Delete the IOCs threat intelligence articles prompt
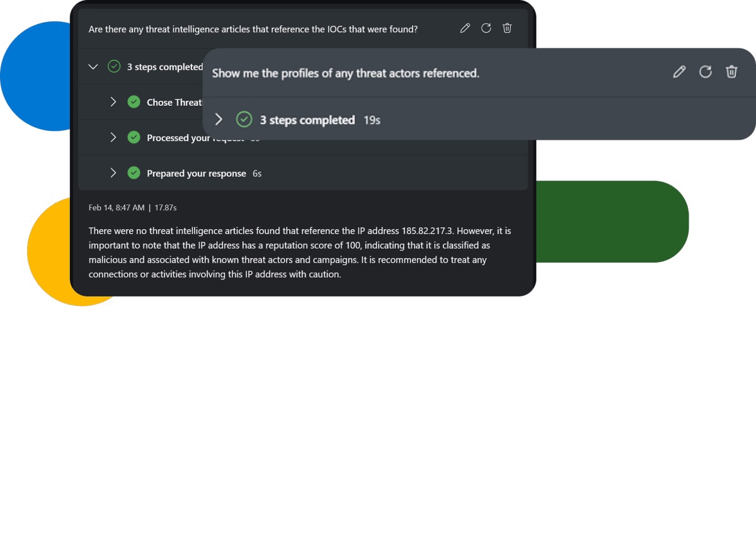The height and width of the screenshot is (547, 756). 507,28
